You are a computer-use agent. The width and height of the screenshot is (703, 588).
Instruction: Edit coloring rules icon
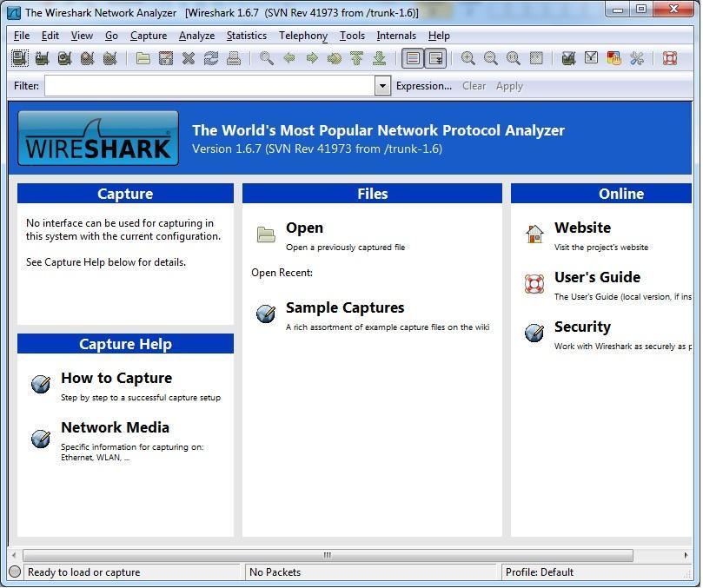click(x=613, y=58)
